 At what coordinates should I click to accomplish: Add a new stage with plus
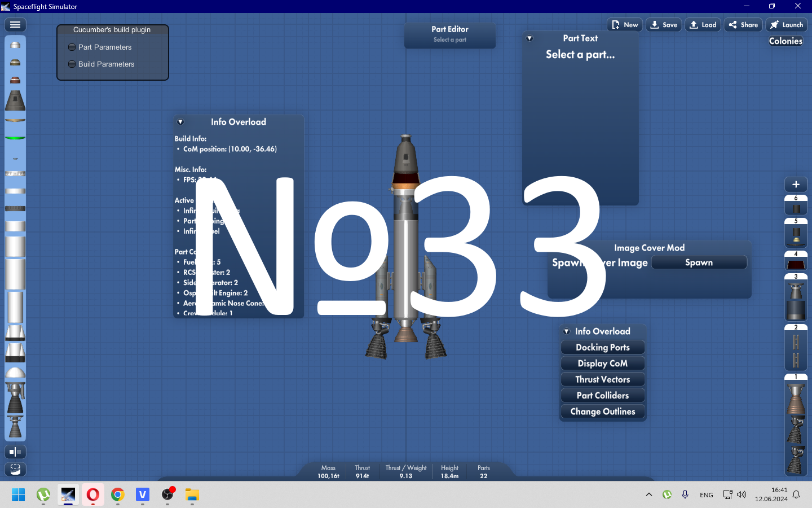(x=796, y=185)
